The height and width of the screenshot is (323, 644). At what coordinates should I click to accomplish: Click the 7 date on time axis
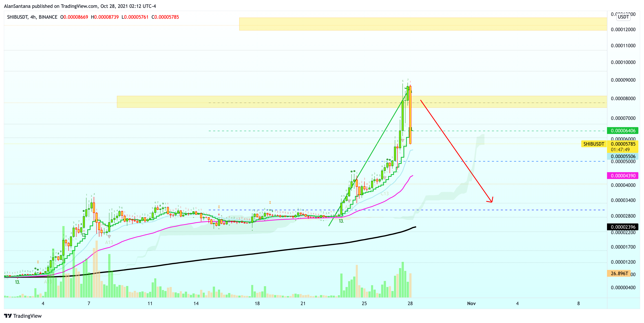coord(89,303)
